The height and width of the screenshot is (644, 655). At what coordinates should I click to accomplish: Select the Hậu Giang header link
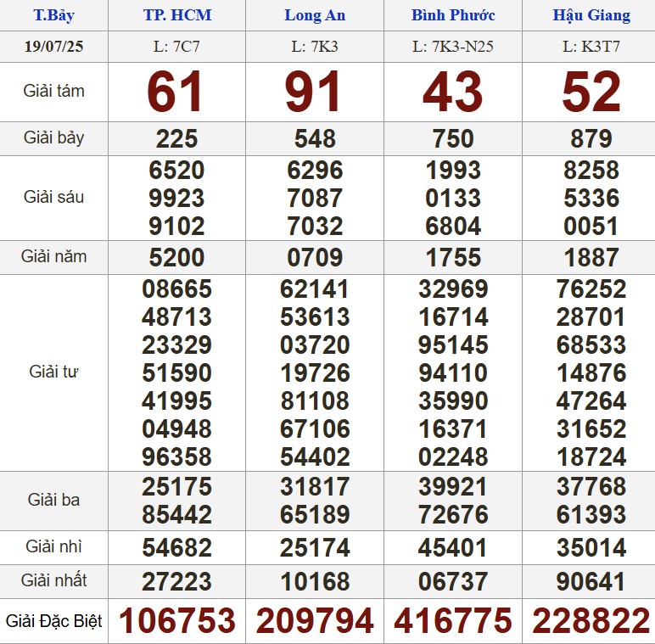coord(591,15)
